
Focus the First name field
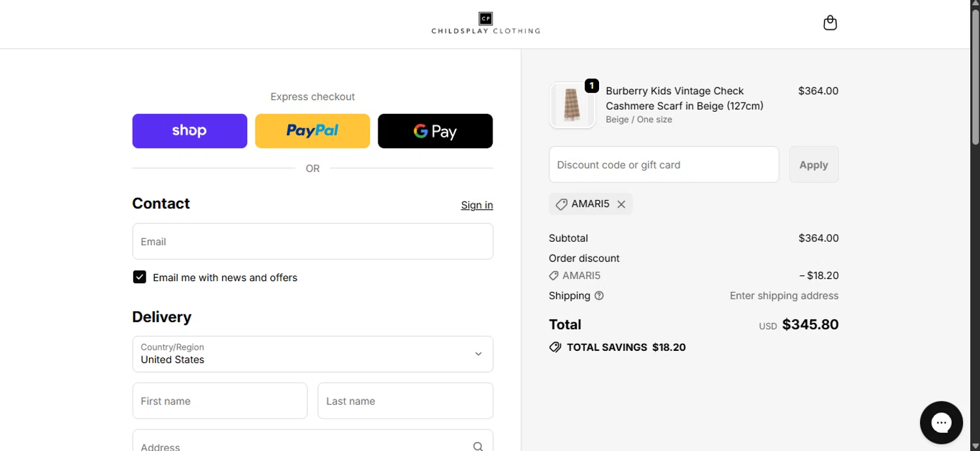pos(220,401)
